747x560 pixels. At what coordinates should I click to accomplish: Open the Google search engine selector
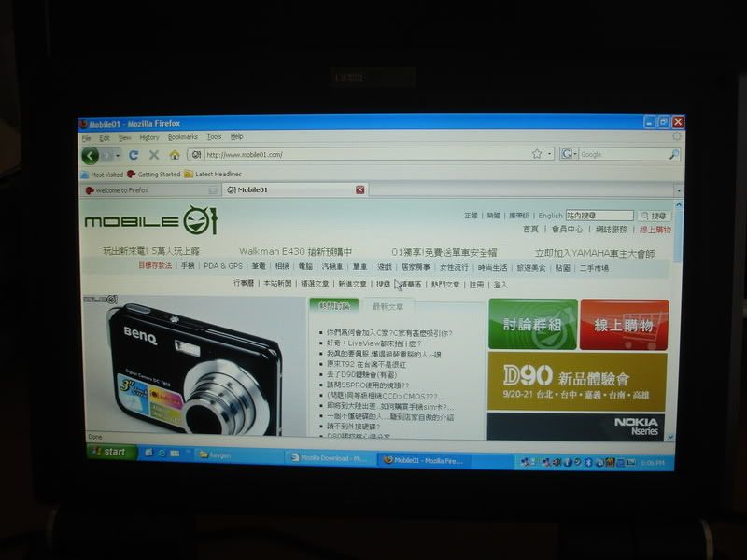pos(569,154)
